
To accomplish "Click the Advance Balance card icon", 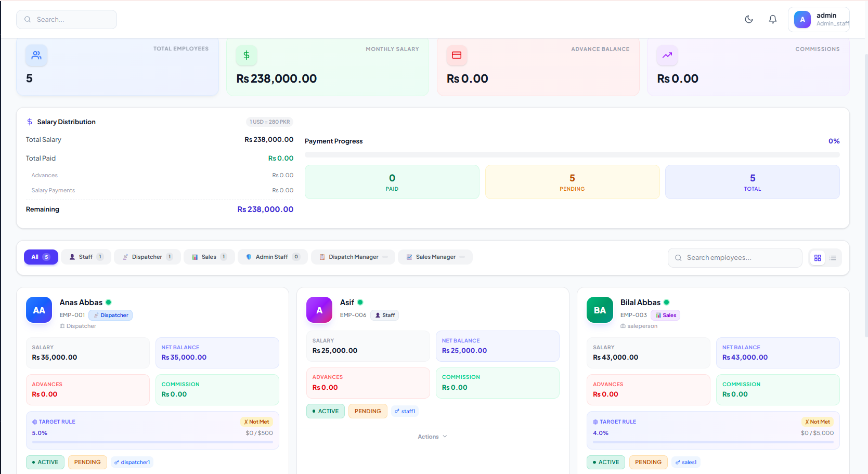I will [457, 55].
